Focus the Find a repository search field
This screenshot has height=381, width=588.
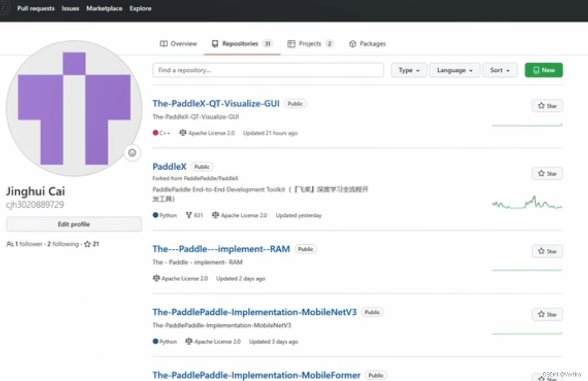coord(268,70)
